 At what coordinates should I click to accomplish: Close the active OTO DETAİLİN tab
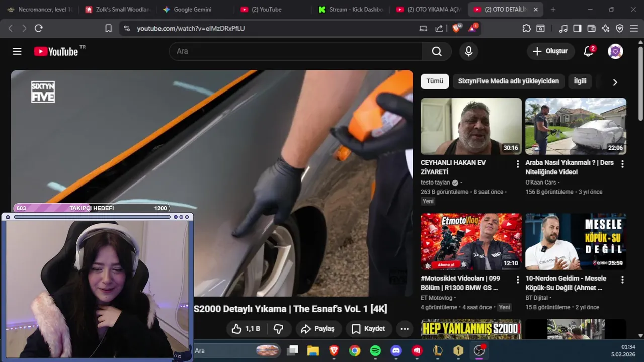pos(536,10)
